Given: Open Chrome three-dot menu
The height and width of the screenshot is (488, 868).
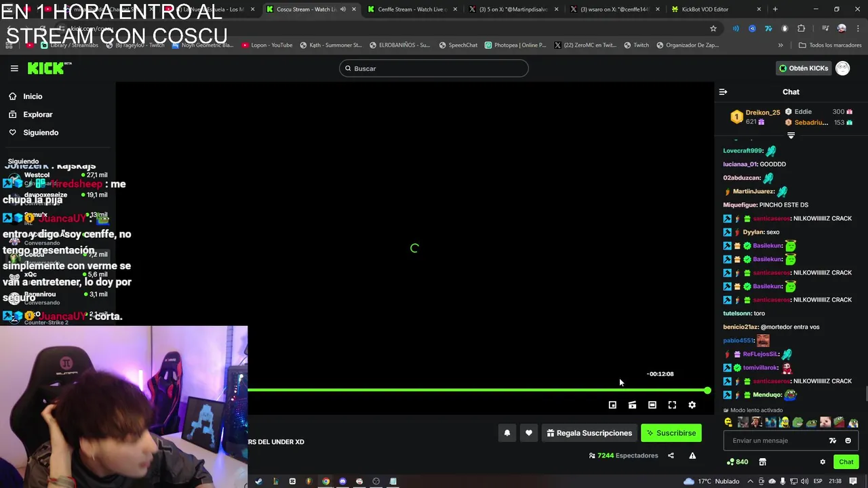Looking at the screenshot, I should point(857,28).
